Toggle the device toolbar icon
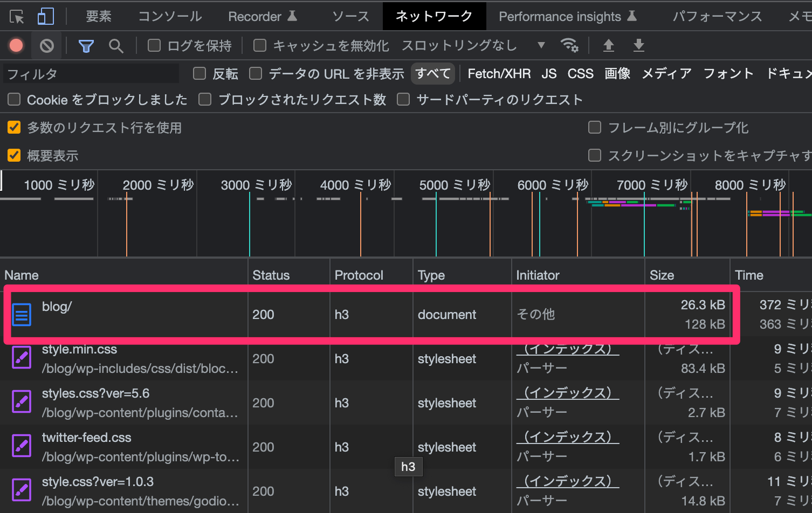 tap(45, 17)
